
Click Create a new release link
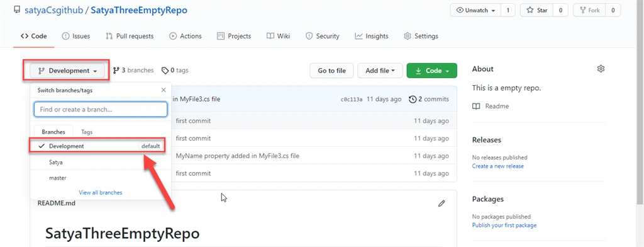tap(498, 166)
